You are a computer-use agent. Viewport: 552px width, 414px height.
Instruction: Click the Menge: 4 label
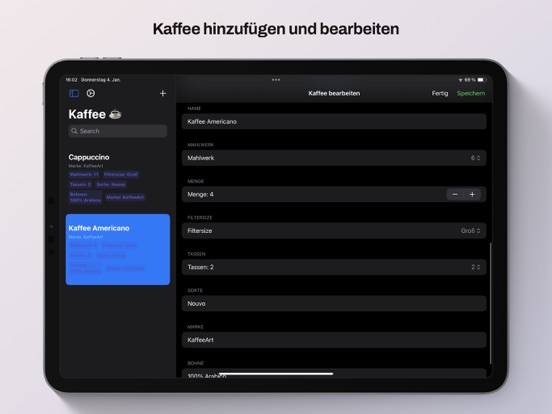click(x=200, y=194)
